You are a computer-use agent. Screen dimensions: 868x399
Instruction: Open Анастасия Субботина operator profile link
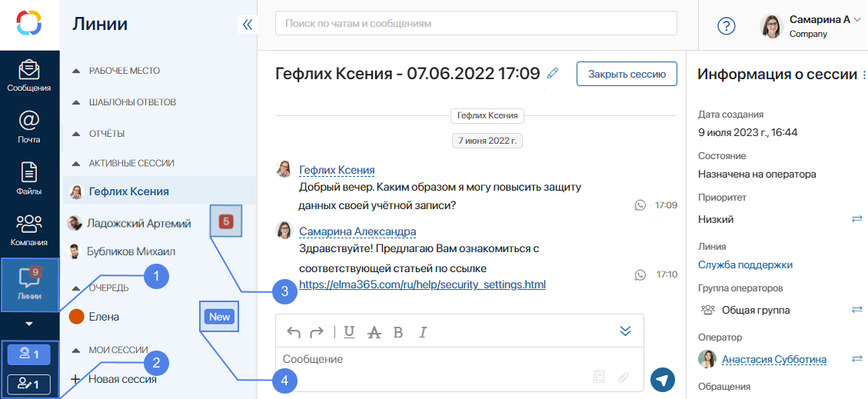[x=774, y=360]
